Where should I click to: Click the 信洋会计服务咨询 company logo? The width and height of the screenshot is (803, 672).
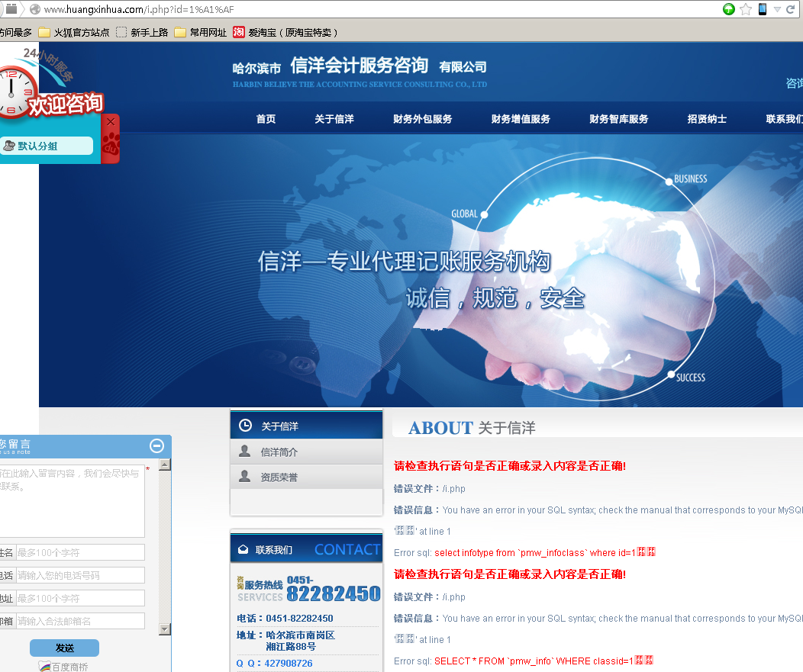[360, 72]
